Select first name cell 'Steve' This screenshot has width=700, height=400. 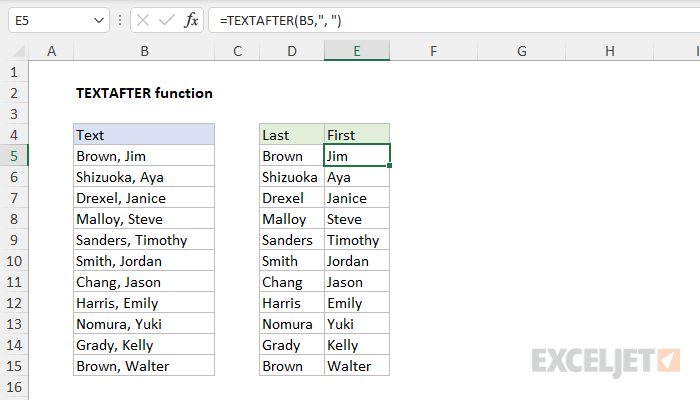pos(357,219)
